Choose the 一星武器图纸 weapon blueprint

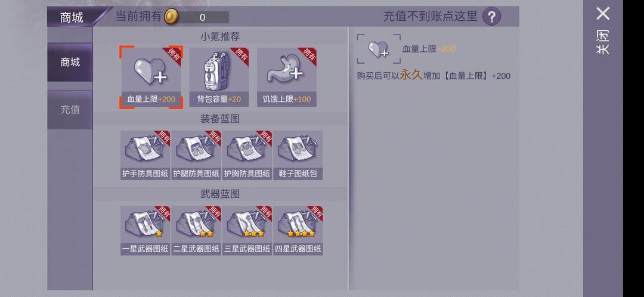pyautogui.click(x=145, y=231)
